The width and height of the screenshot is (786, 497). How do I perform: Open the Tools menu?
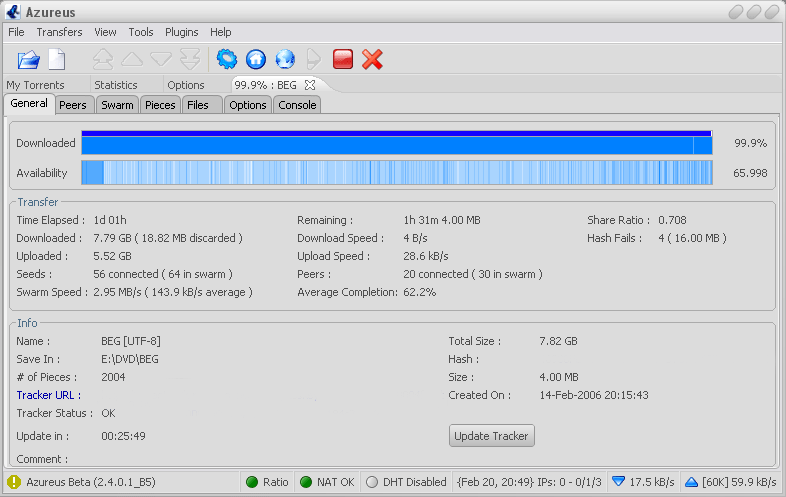point(141,32)
